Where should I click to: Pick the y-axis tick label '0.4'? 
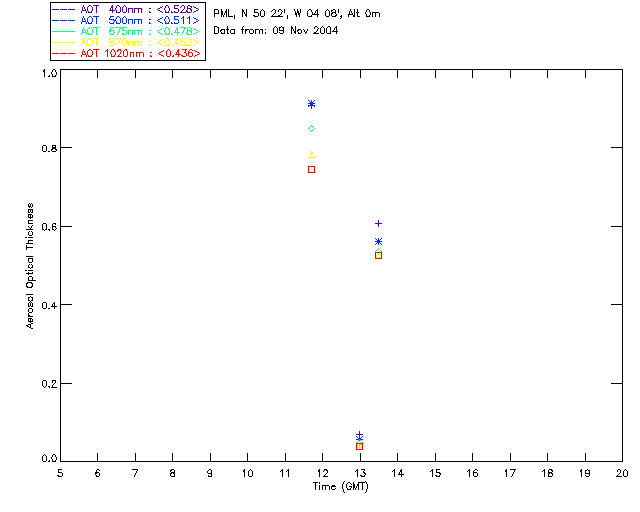tap(49, 305)
